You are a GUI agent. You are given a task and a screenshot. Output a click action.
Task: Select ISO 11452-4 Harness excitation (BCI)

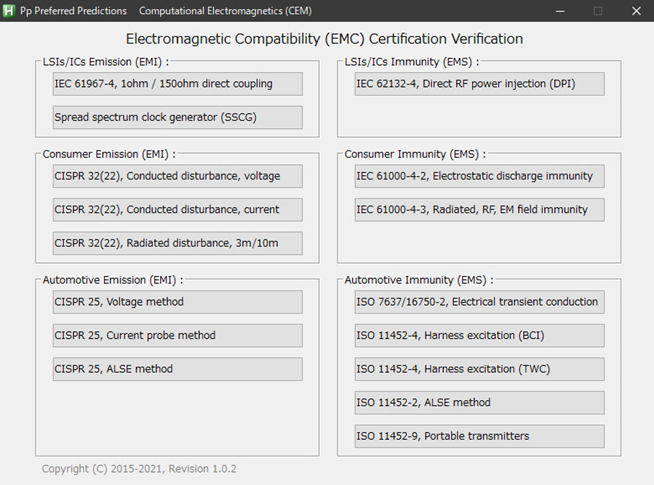click(x=479, y=336)
